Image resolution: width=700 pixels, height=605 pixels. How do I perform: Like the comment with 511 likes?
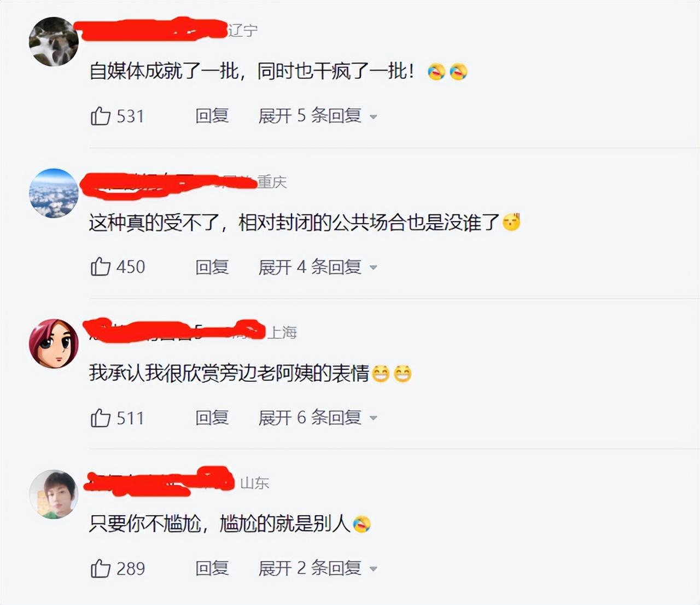click(x=101, y=418)
